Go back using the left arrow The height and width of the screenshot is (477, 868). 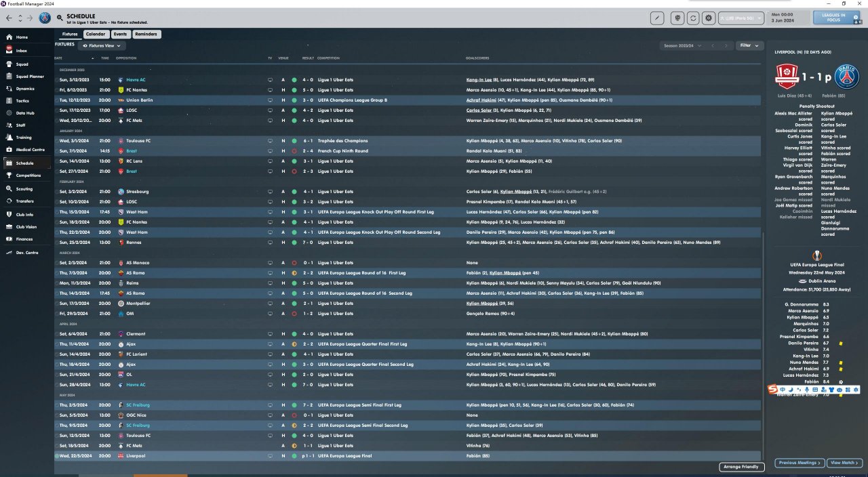9,18
